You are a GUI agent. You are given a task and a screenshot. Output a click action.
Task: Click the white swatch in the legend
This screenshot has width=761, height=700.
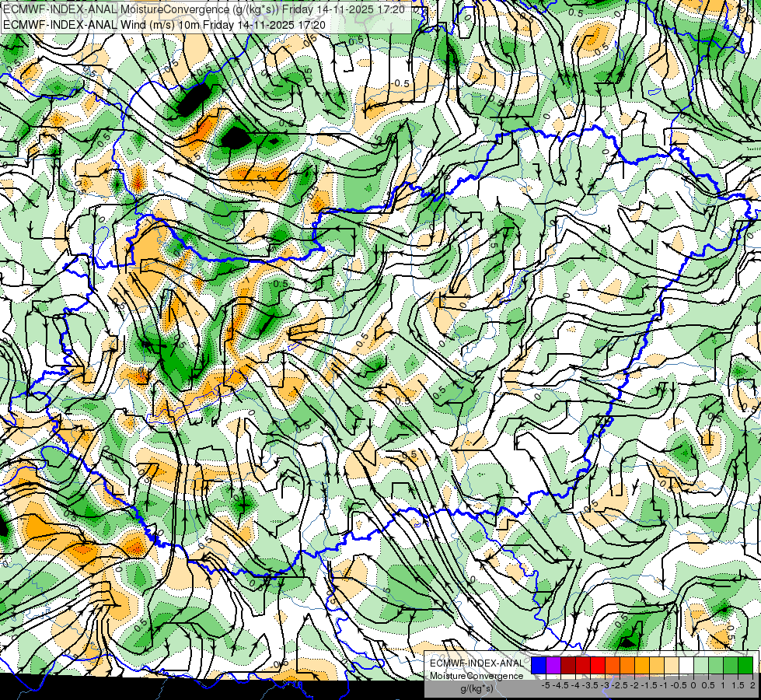(686, 666)
